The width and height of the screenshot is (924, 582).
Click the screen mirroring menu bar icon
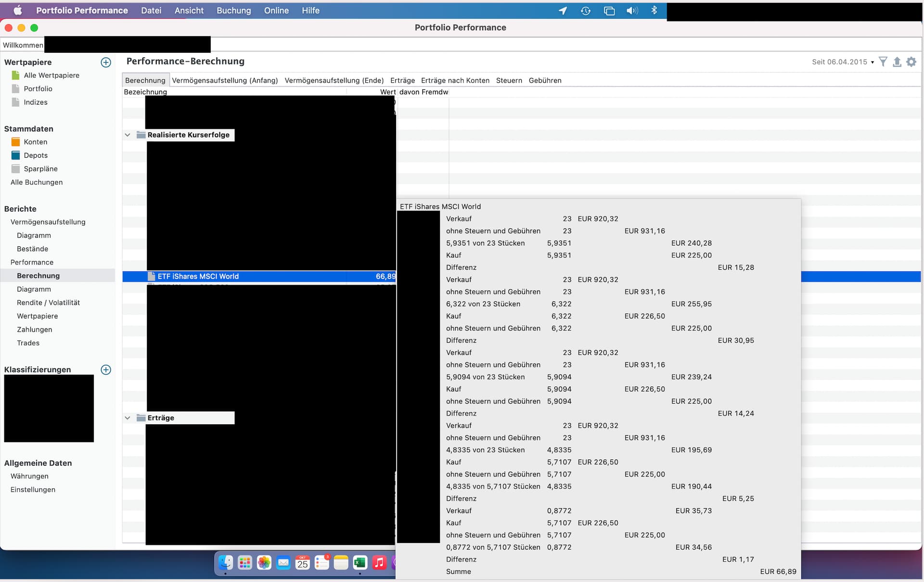609,11
